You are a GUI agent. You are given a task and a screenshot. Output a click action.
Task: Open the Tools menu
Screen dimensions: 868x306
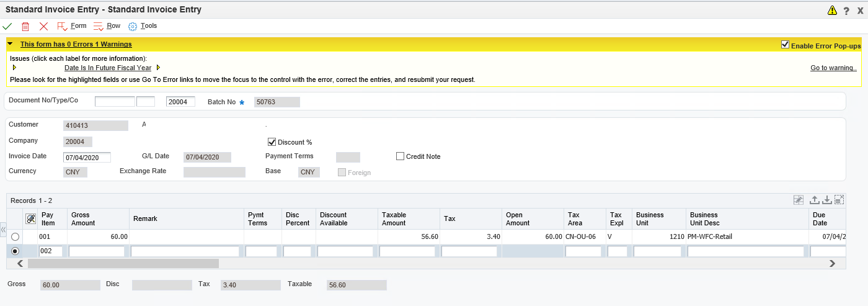pos(143,26)
